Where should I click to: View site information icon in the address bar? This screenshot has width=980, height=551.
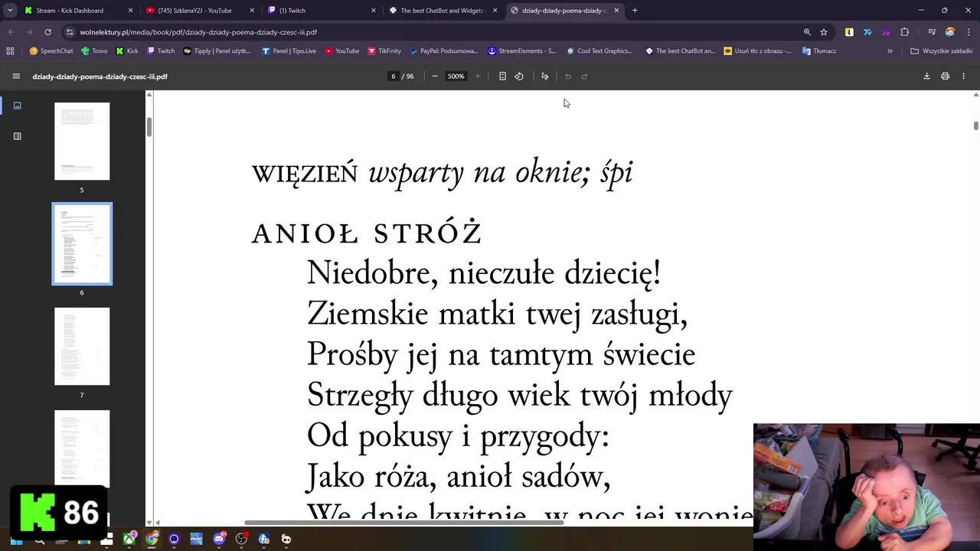click(x=70, y=32)
